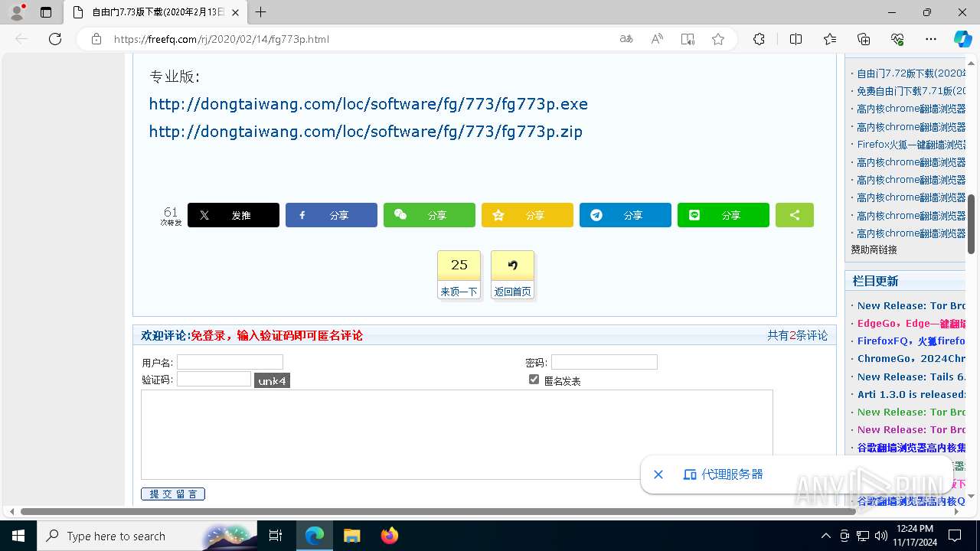
Task: Open Task View on the taskbar
Action: click(x=276, y=536)
